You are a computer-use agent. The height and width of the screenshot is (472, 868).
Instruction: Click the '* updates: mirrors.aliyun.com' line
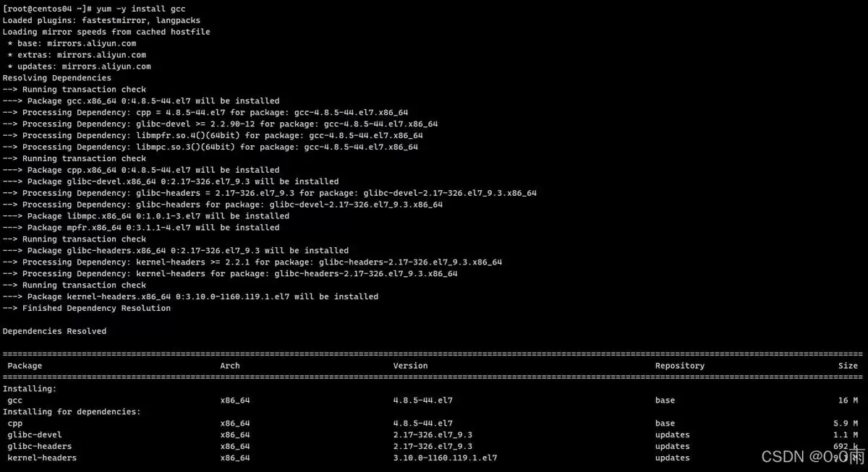[x=80, y=66]
